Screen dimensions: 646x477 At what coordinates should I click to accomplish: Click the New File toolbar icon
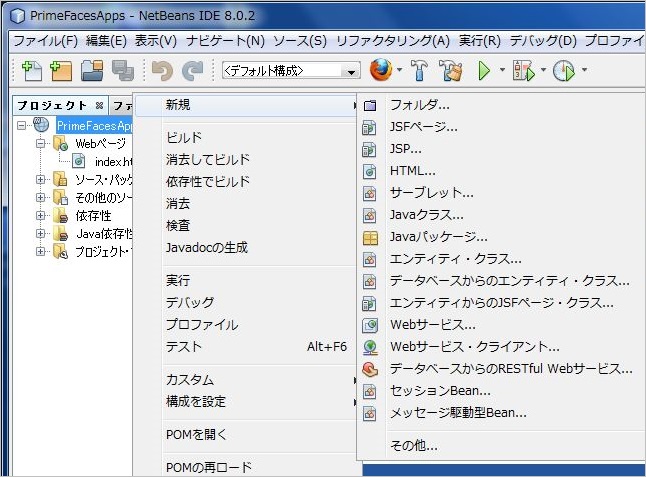(x=32, y=70)
